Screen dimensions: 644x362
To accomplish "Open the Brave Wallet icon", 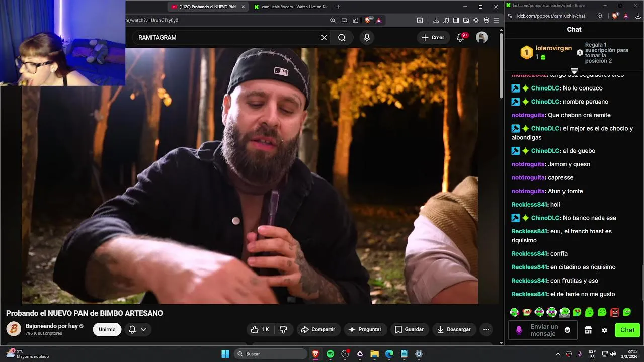I will pos(466,20).
